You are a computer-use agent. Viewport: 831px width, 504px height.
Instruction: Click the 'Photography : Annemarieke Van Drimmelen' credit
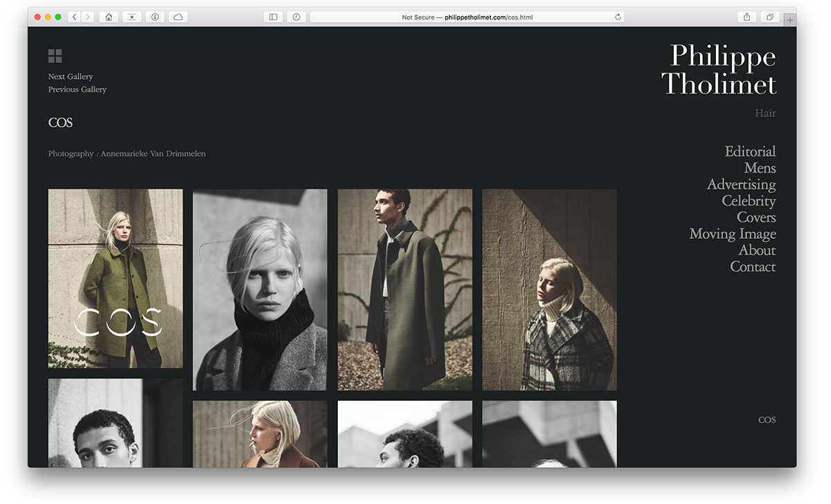coord(127,154)
